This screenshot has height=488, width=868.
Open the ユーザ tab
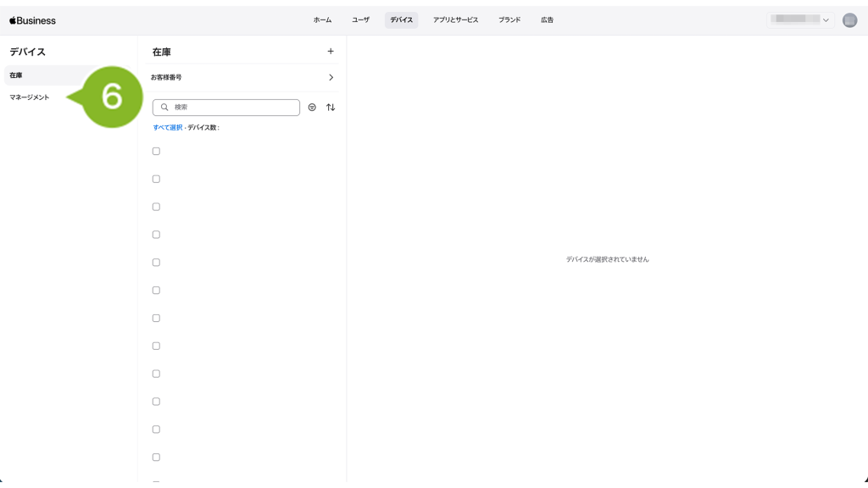(x=360, y=20)
